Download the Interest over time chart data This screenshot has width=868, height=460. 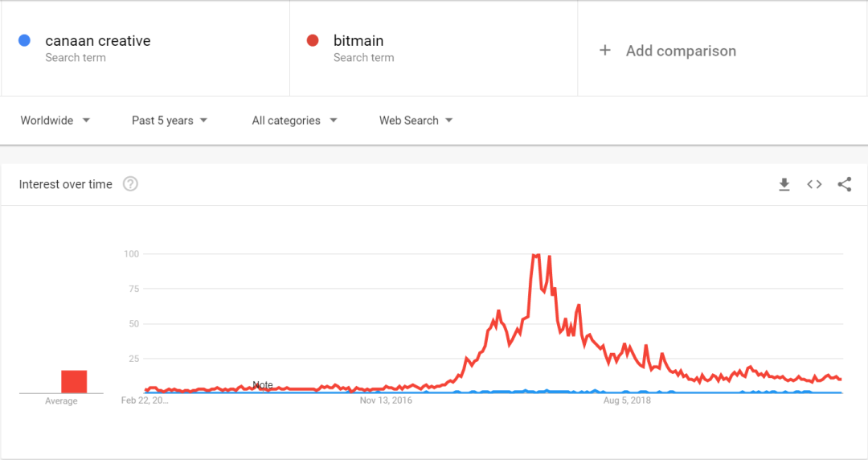(x=784, y=184)
